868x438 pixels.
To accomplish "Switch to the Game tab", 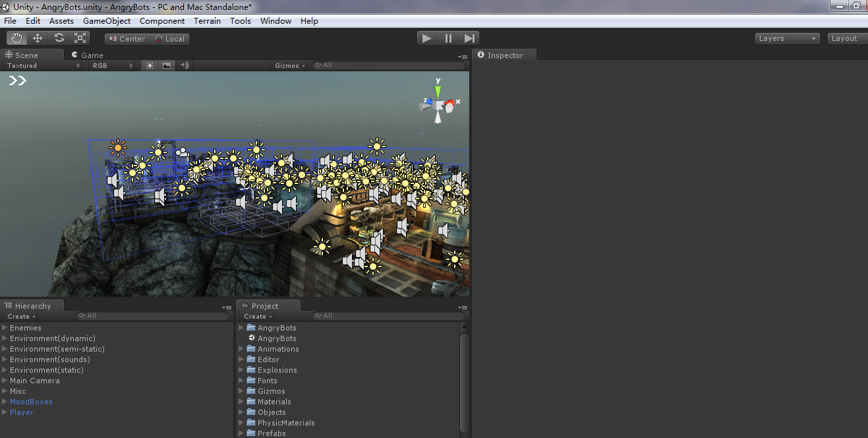I will point(88,55).
